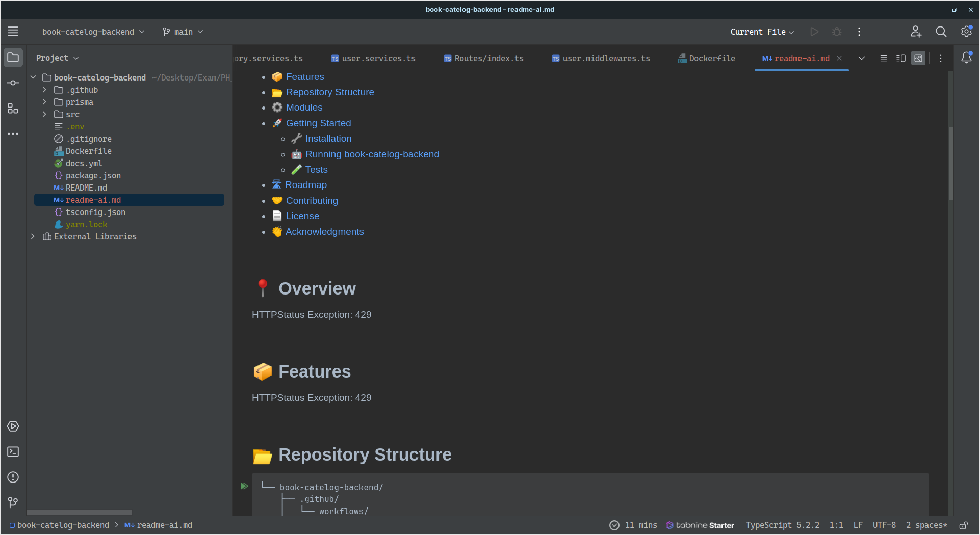The width and height of the screenshot is (980, 535).
Task: Expand the src folder
Action: (44, 114)
